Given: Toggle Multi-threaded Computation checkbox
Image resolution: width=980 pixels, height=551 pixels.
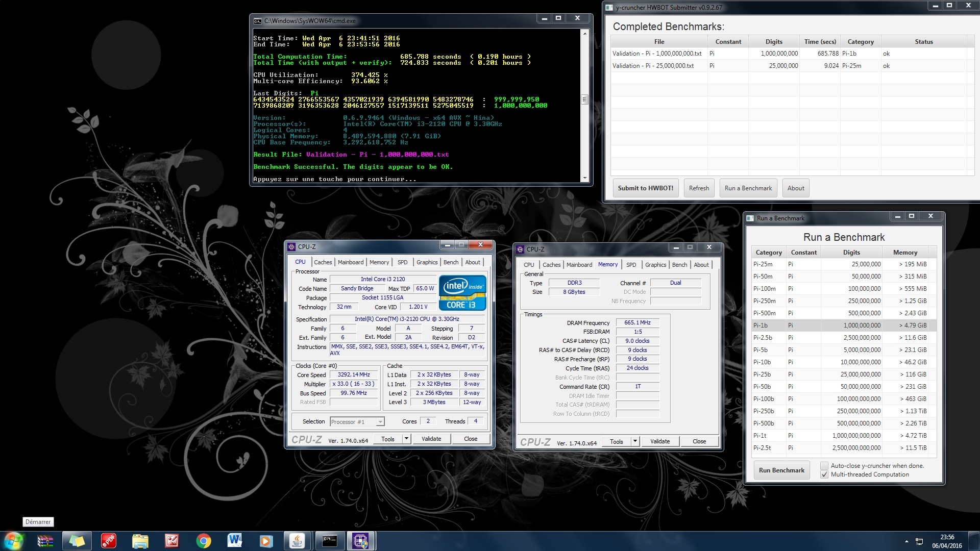Looking at the screenshot, I should [x=824, y=474].
